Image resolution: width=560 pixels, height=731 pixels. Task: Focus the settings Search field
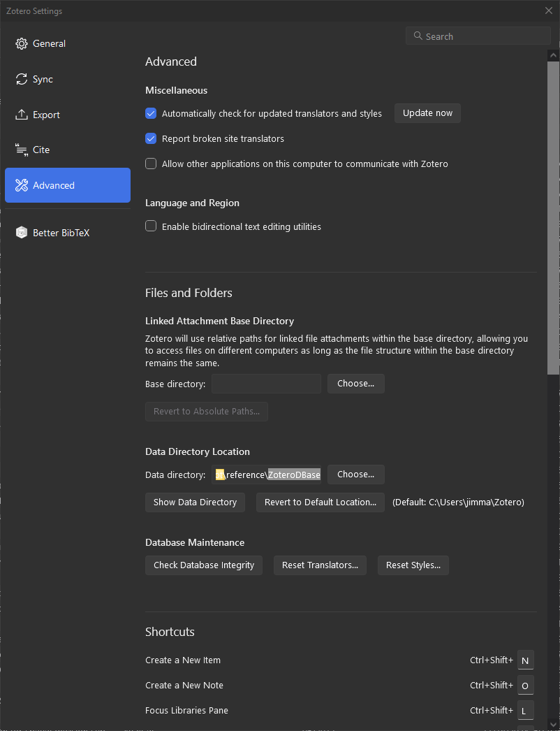(478, 36)
